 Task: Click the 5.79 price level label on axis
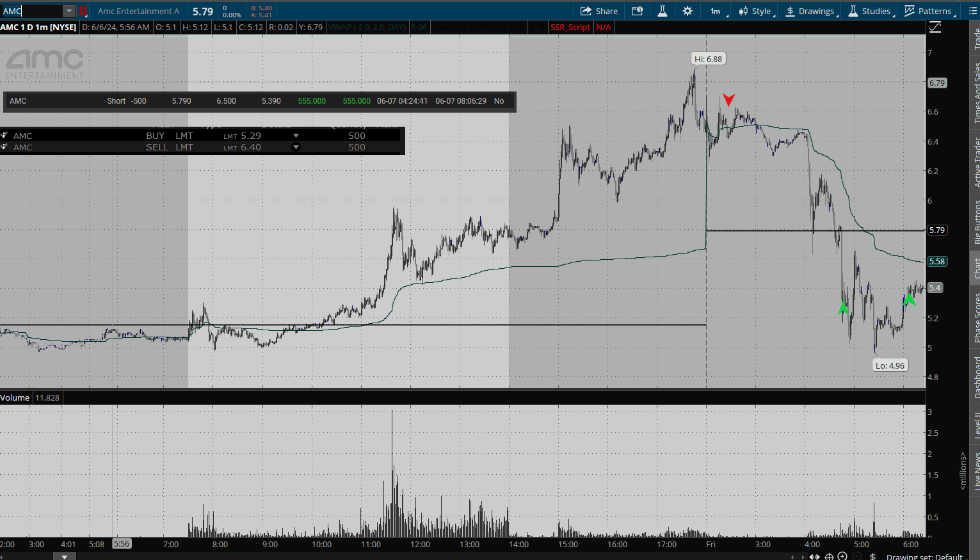tap(937, 230)
